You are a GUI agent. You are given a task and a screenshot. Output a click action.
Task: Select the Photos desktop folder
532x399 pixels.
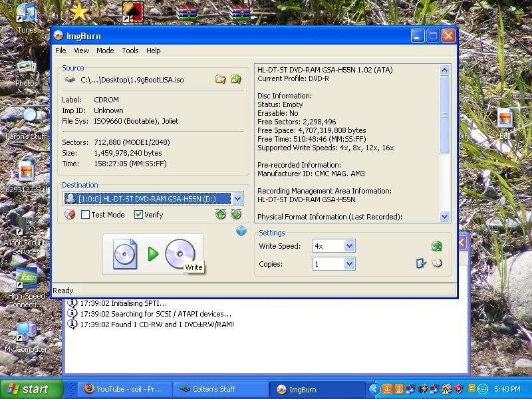coord(26,74)
